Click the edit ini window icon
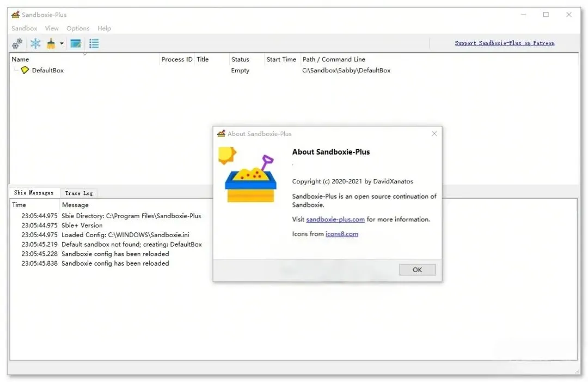 click(x=76, y=44)
